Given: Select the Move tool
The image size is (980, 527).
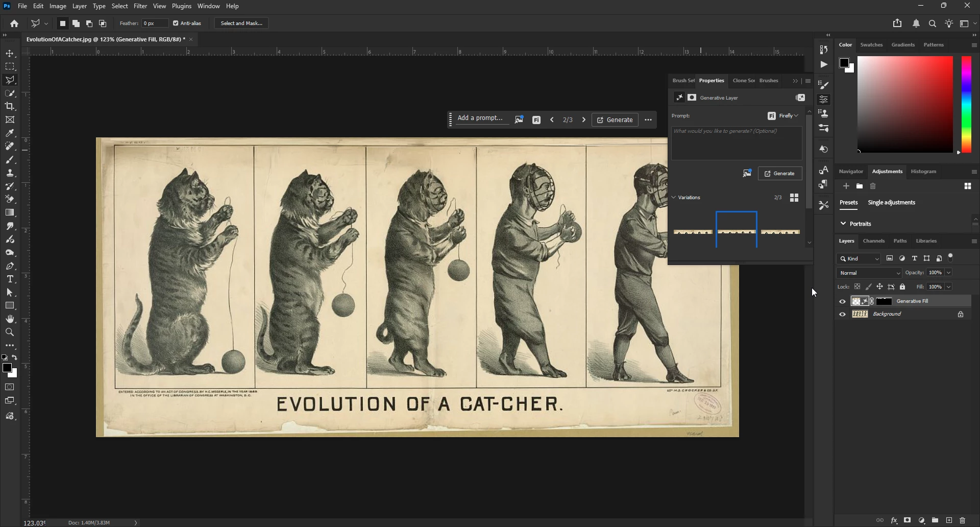Looking at the screenshot, I should [10, 54].
